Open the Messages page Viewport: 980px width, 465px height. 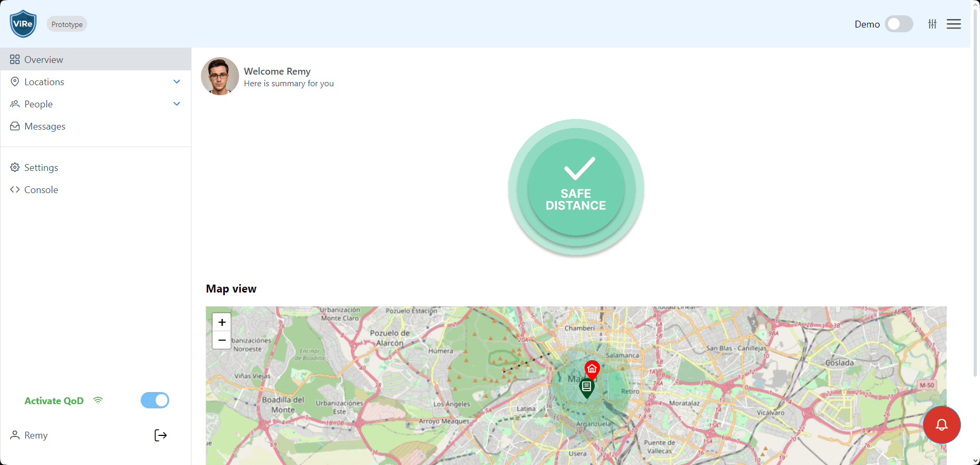[45, 126]
